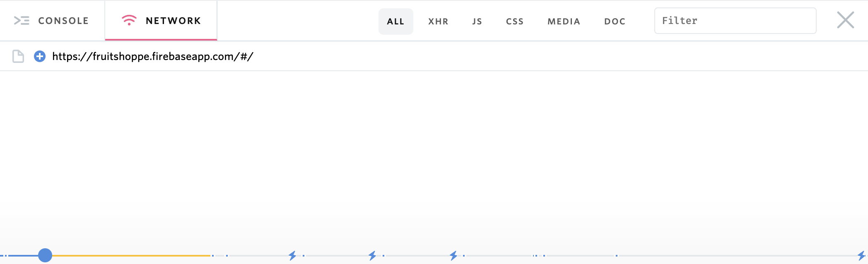Click the pink wifi network icon
Viewport: 868px width, 264px height.
coord(129,20)
